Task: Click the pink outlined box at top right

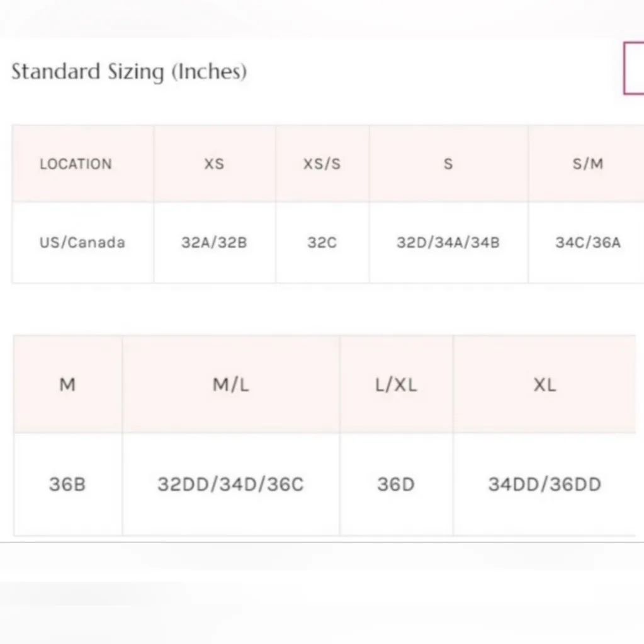Action: (633, 69)
